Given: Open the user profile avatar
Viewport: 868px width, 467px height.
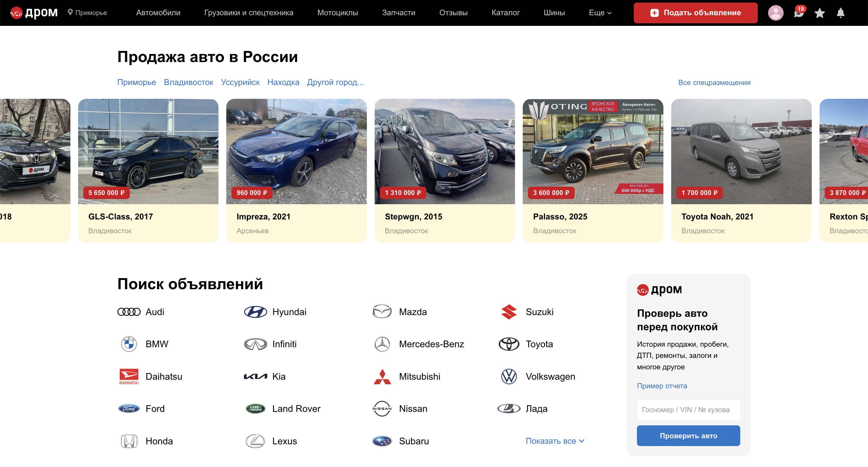Looking at the screenshot, I should pyautogui.click(x=775, y=13).
